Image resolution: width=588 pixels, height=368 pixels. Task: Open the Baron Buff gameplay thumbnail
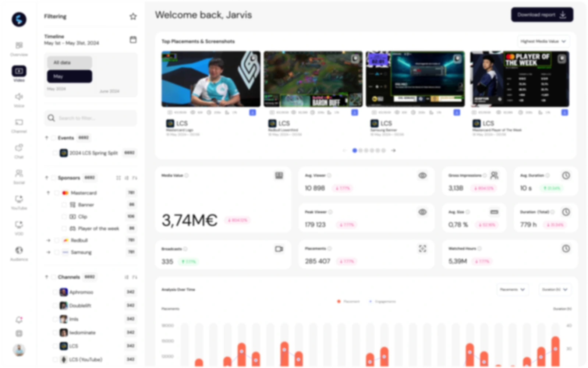[x=313, y=79]
